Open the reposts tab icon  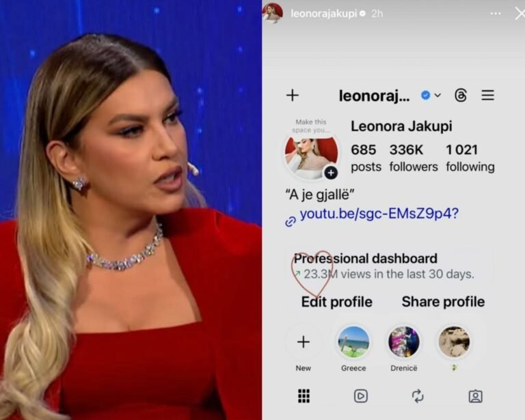coord(418,396)
